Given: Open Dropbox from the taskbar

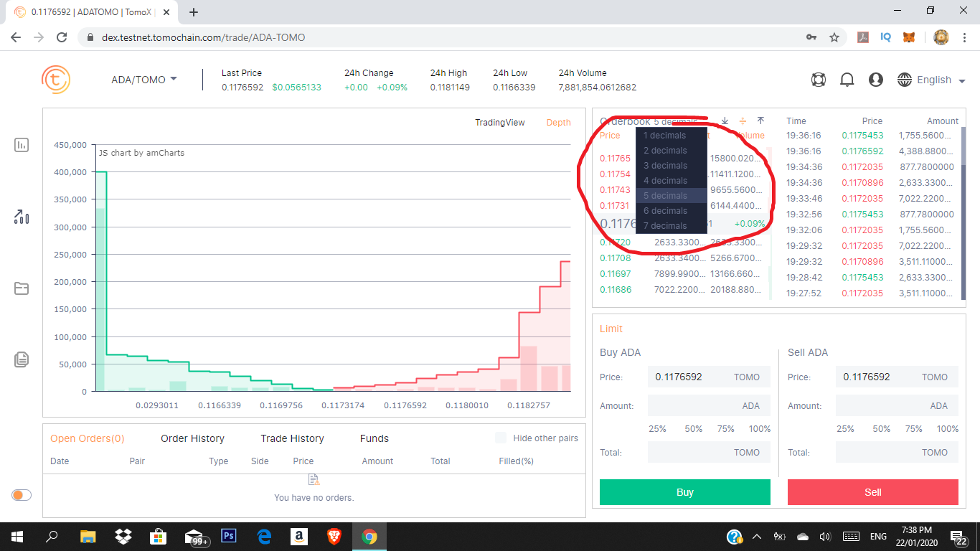Looking at the screenshot, I should point(123,536).
